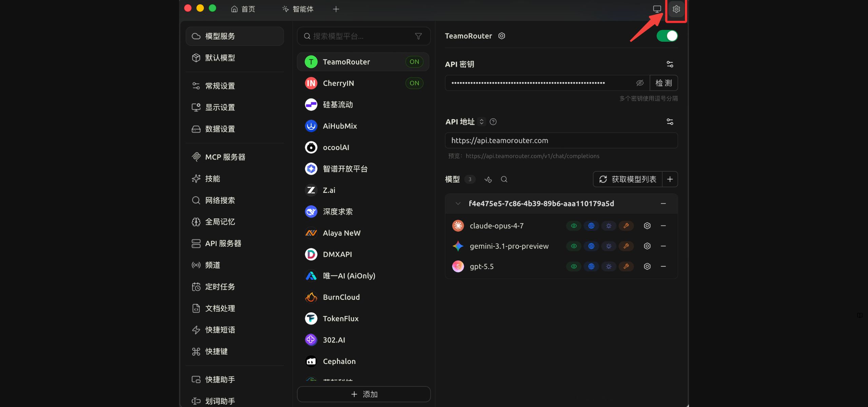Click web search globe badge for gemini-3.1-pro-preview
This screenshot has height=407, width=868.
591,246
